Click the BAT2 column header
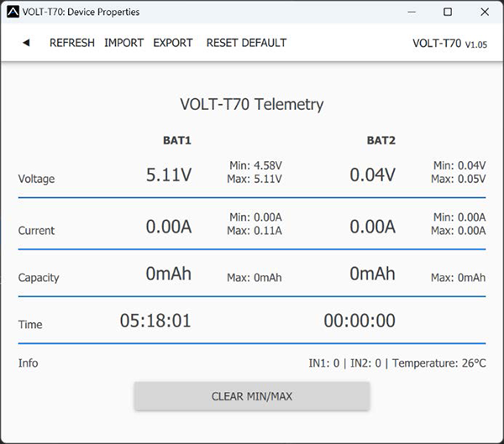 coord(381,140)
